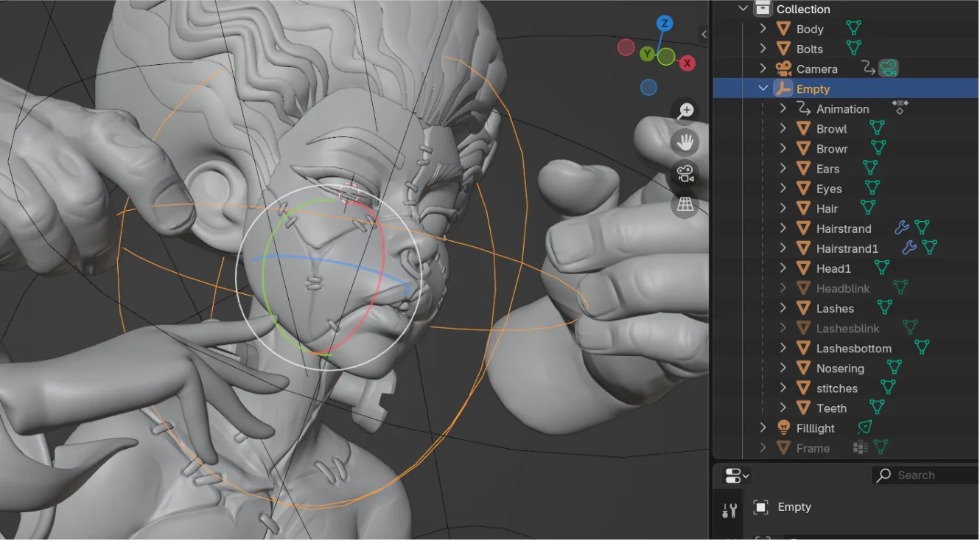Click the Nosering mesh data icon

point(894,367)
